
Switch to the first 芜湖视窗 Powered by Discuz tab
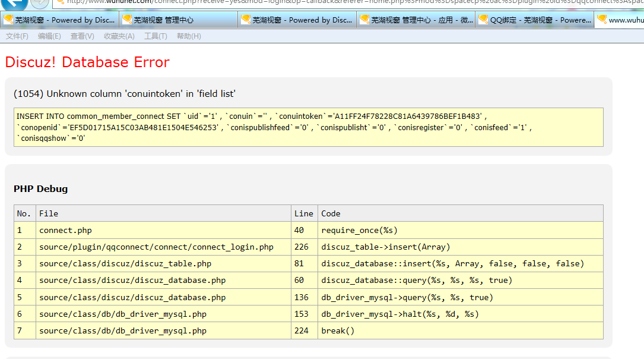(59, 20)
